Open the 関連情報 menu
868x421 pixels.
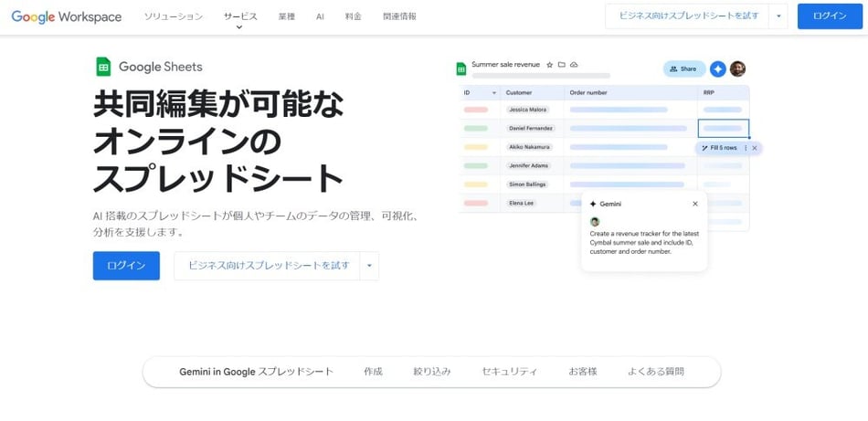[x=399, y=16]
